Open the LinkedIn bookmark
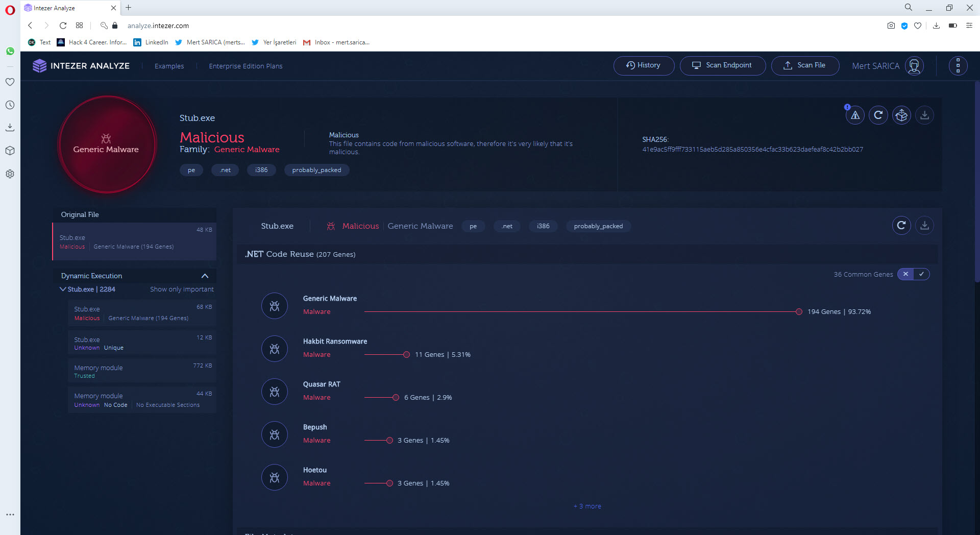Image resolution: width=980 pixels, height=535 pixels. pyautogui.click(x=151, y=42)
